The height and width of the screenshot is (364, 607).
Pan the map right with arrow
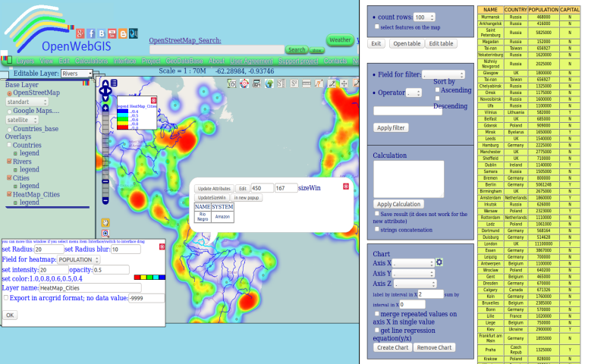coord(109,91)
